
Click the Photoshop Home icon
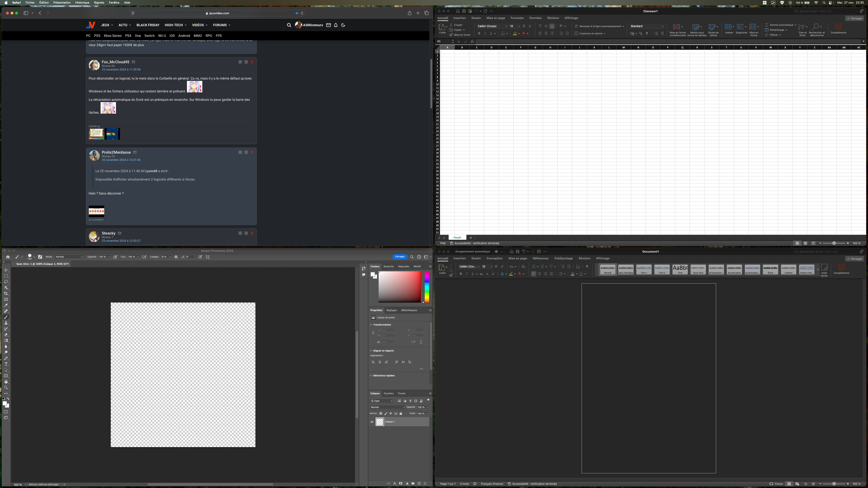tap(8, 257)
